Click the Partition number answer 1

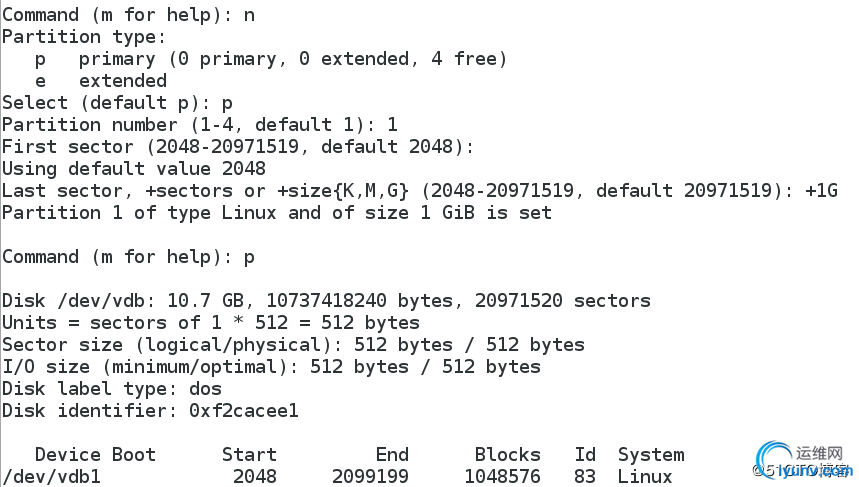(x=392, y=125)
